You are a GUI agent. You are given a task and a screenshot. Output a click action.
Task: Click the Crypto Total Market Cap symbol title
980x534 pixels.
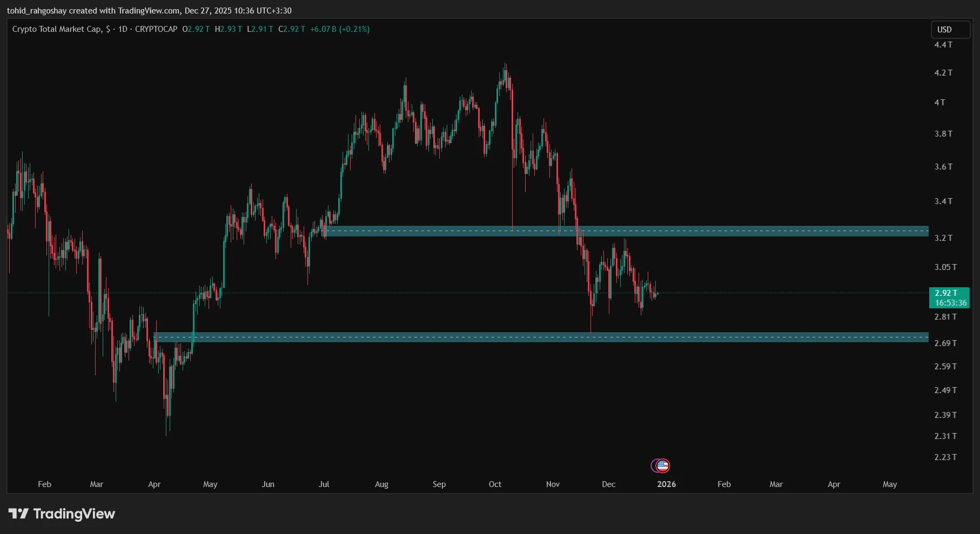tap(57, 29)
